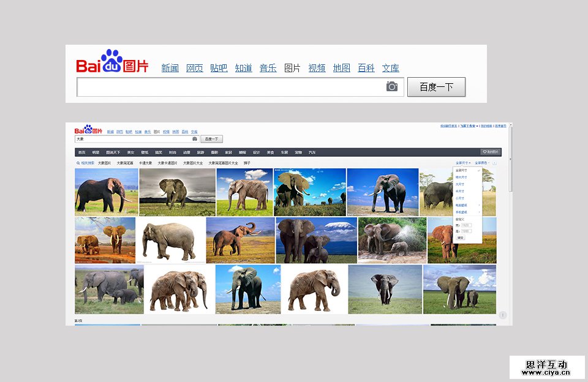Click the large empty search input field
This screenshot has height=382, width=588.
coord(230,87)
